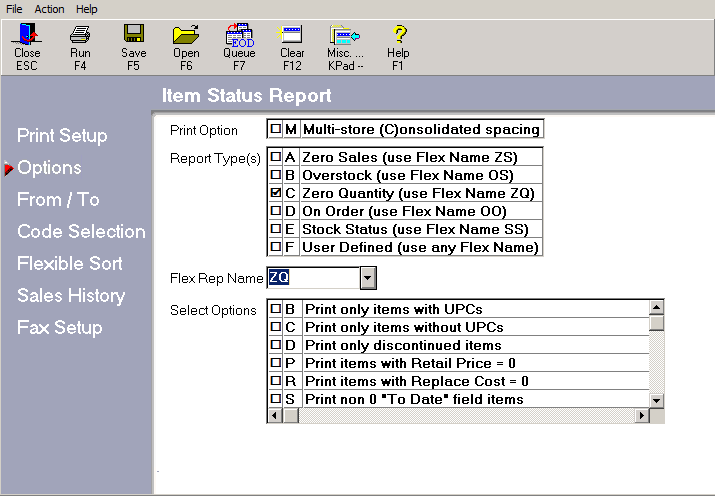This screenshot has width=715, height=496.
Task: Click Select Options scroll up arrow
Action: 656,307
